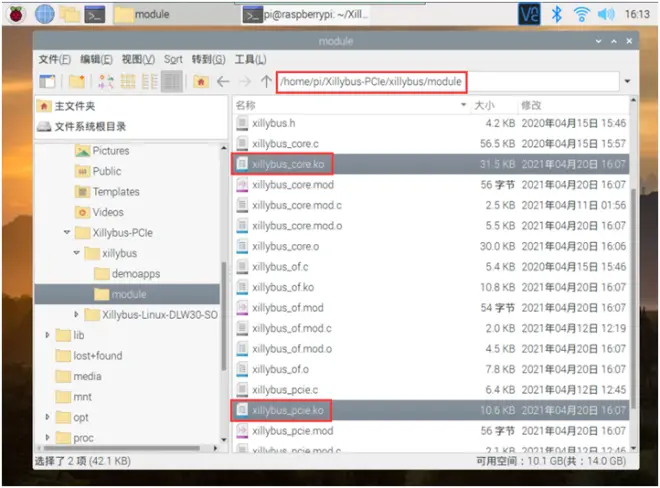
Task: Sort by the 名称 column header
Action: 351,105
